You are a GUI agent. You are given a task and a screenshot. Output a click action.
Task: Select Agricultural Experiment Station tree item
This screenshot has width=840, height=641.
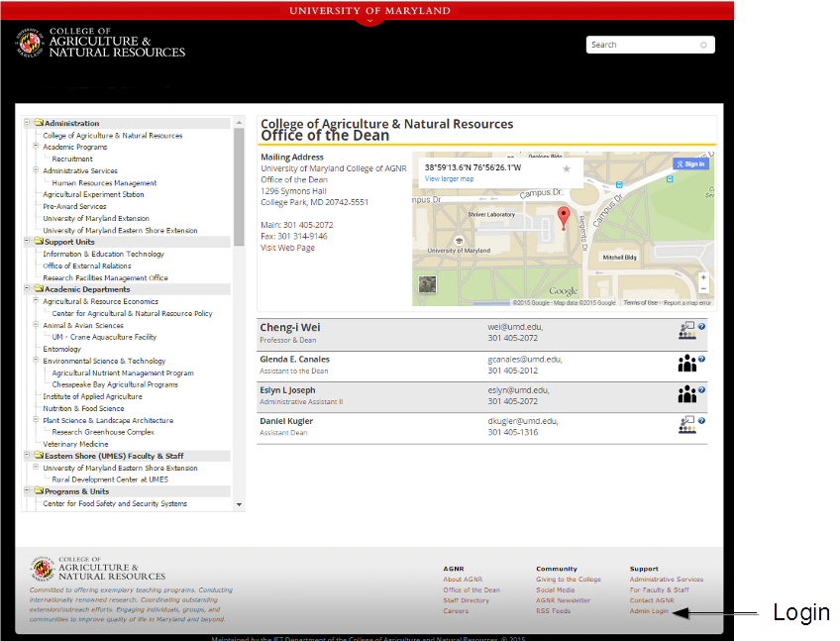pyautogui.click(x=93, y=194)
